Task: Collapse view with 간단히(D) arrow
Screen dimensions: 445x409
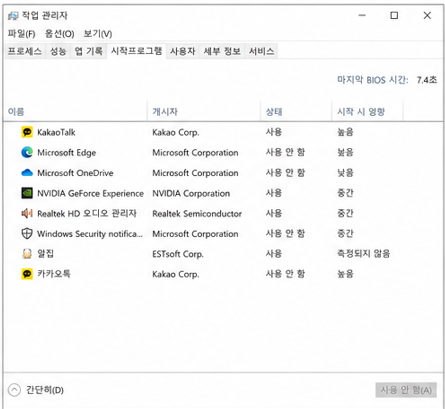Action: (x=14, y=390)
